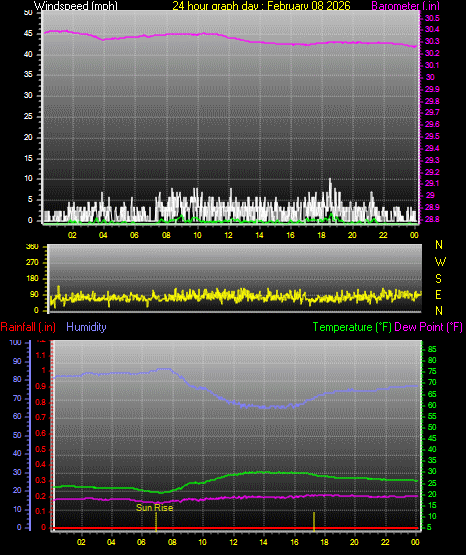Image resolution: width=466 pixels, height=555 pixels.
Task: Click rainfall axis value '0.9'
Action: click(x=41, y=386)
